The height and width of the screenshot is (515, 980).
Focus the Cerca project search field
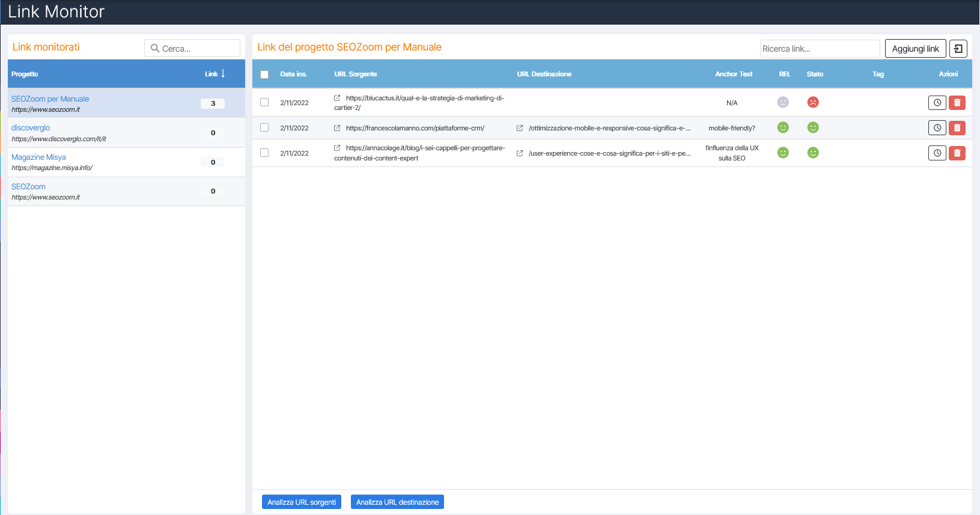click(192, 48)
